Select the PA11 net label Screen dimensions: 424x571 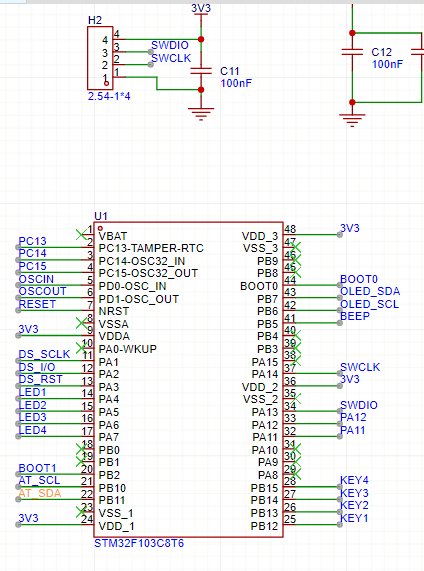[352, 430]
